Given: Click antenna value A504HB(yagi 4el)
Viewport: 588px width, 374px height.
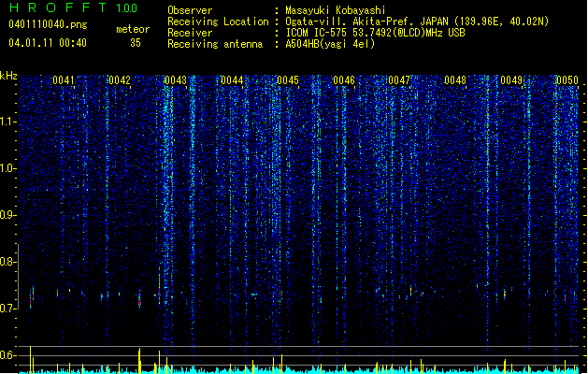Looking at the screenshot, I should click(330, 44).
